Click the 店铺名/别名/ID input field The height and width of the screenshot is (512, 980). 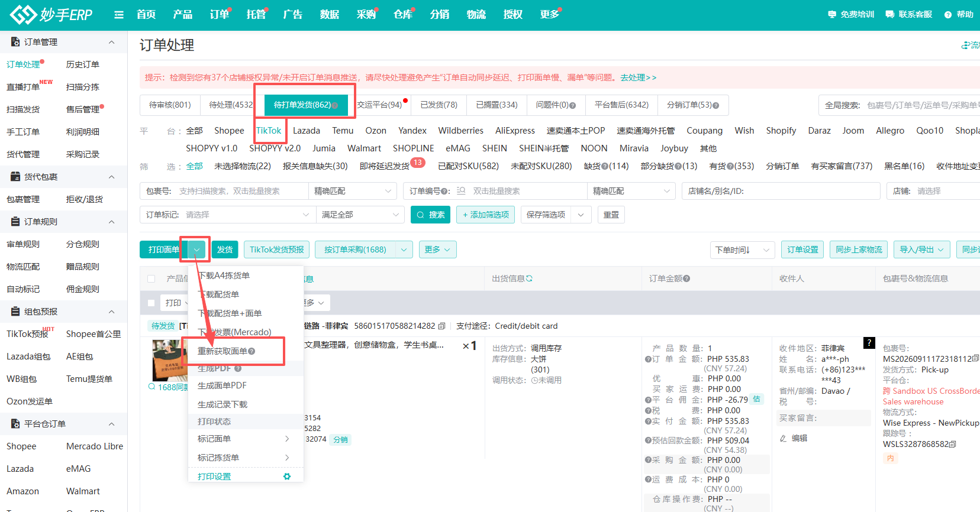(781, 191)
